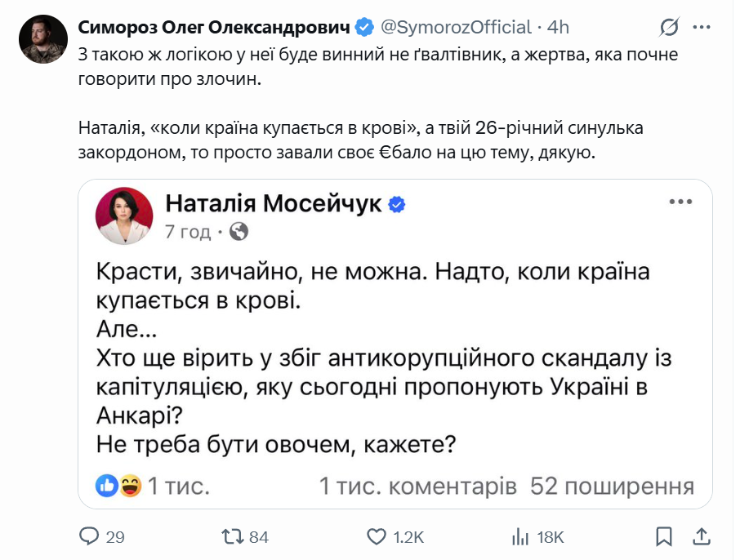Viewport: 749px width, 560px height.
Task: Open Наталія Мосейчук name in embedded post
Action: coord(273,203)
